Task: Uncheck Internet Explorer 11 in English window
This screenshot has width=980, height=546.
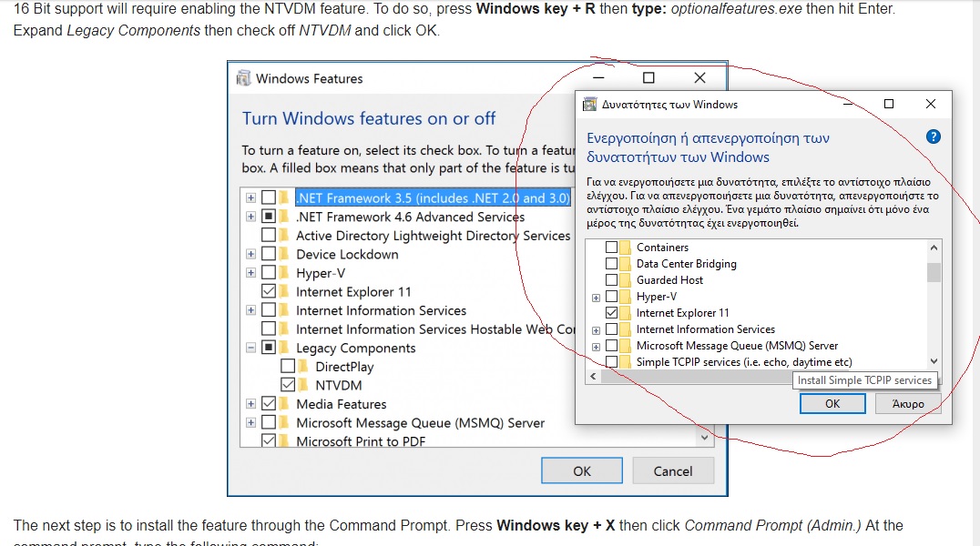Action: coord(269,291)
